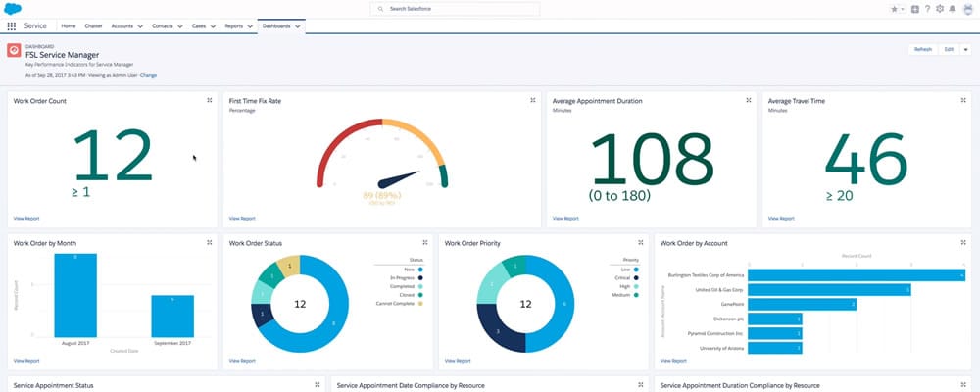This screenshot has height=392, width=980.
Task: Click the 'GenePoint' account label
Action: pyautogui.click(x=731, y=305)
